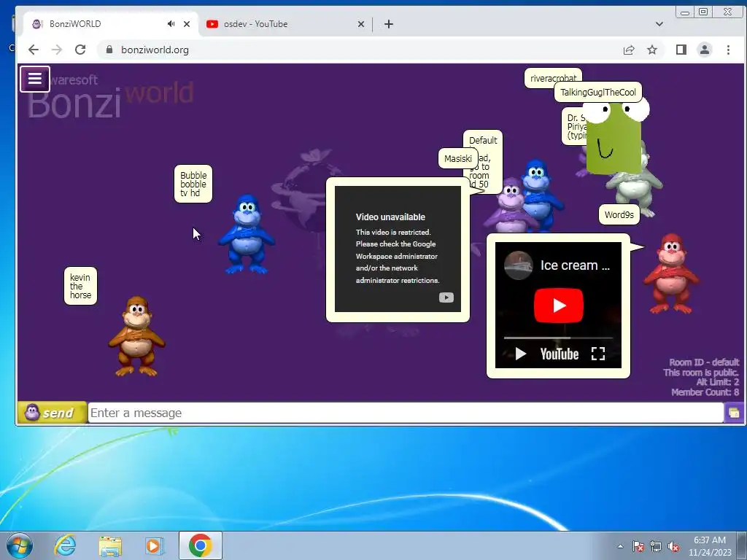747x560 pixels.
Task: Open the Windows Start menu
Action: coord(19,545)
